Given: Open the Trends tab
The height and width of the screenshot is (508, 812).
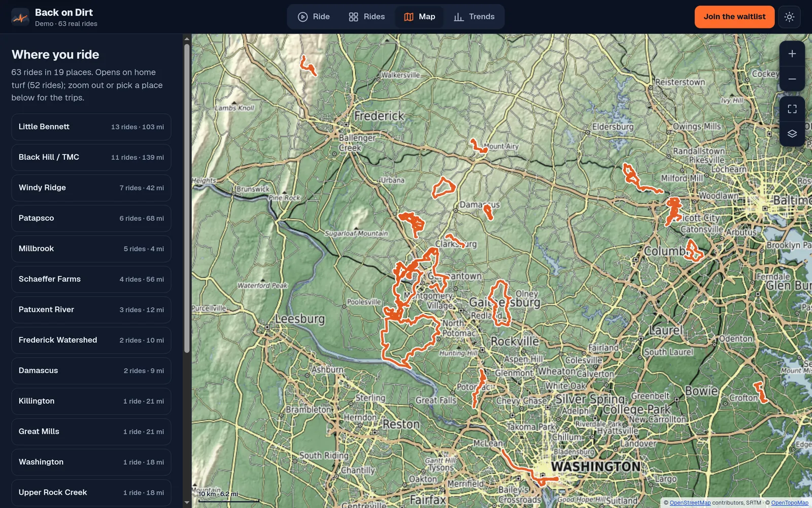Looking at the screenshot, I should point(474,17).
